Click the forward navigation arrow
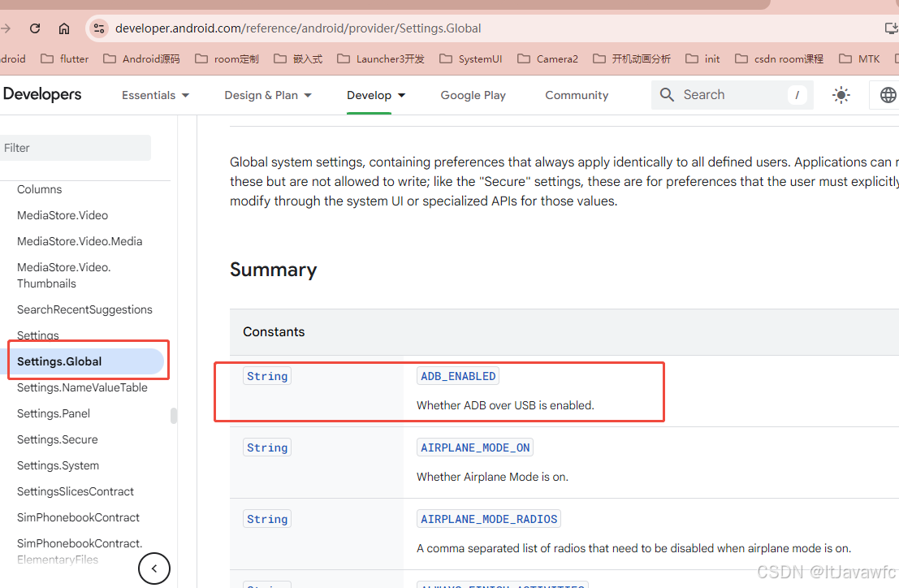This screenshot has height=588, width=899. 6,28
